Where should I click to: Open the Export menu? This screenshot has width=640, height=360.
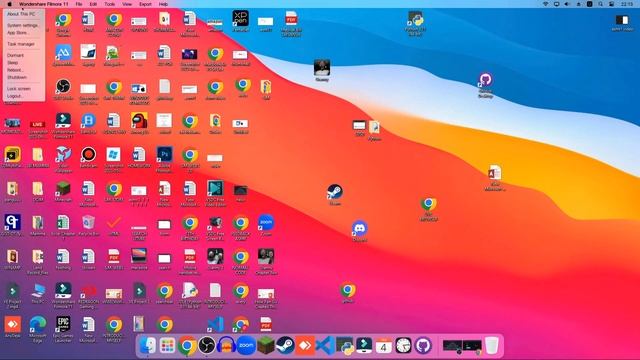145,4
